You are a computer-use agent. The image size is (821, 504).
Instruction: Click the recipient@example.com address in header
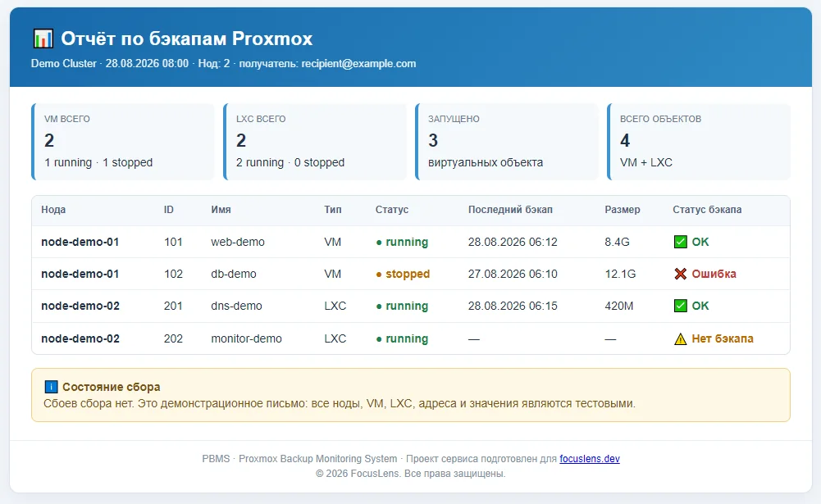click(x=358, y=63)
